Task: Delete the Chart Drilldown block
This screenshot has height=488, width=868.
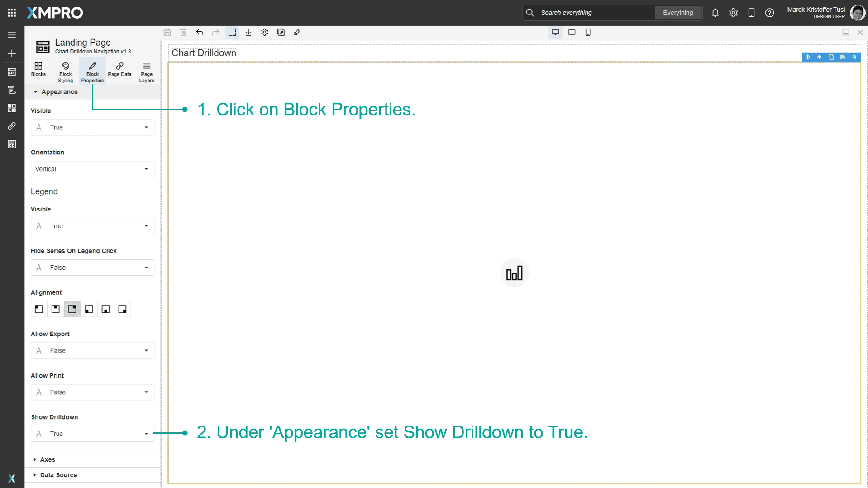Action: [x=854, y=57]
